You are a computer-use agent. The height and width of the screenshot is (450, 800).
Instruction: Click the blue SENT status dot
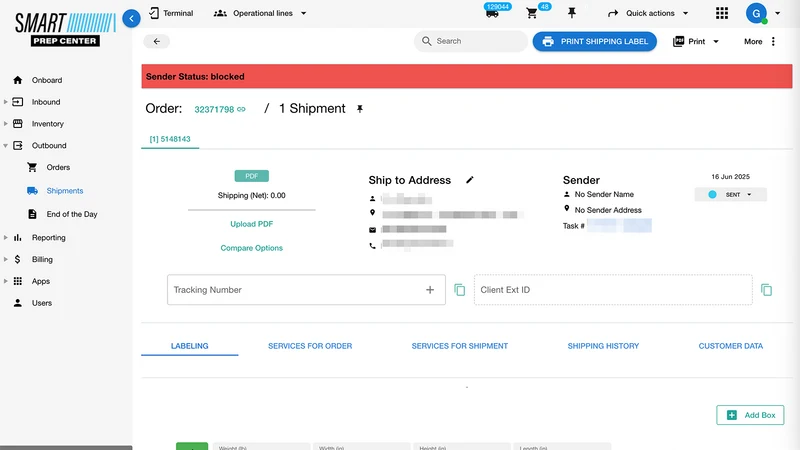tap(712, 194)
